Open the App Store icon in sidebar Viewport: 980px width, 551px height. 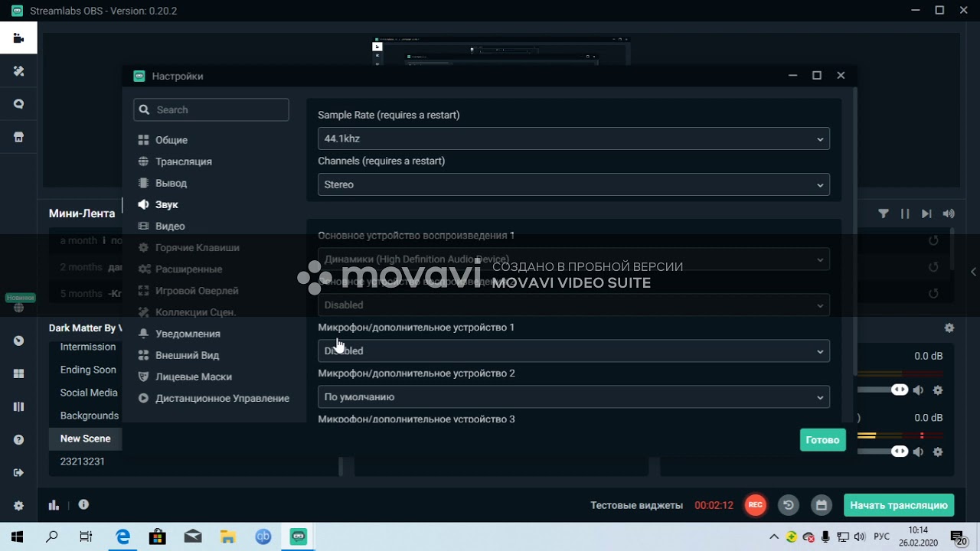pos(18,137)
